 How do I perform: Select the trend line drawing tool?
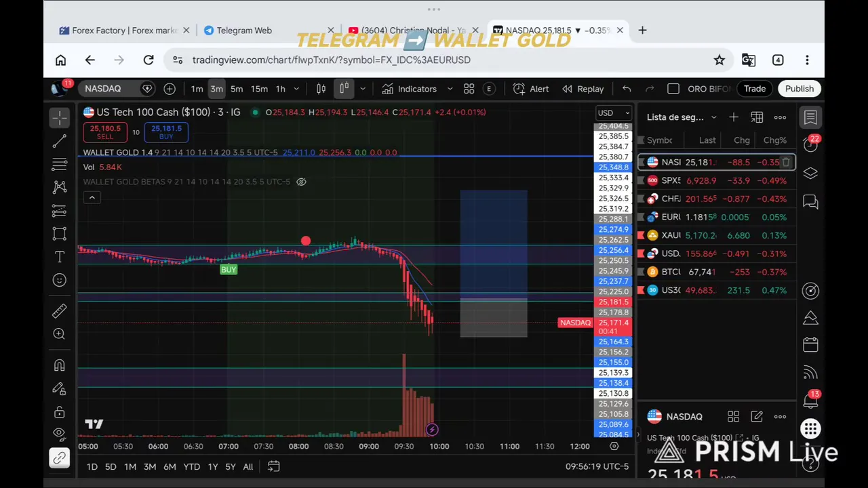tap(60, 141)
